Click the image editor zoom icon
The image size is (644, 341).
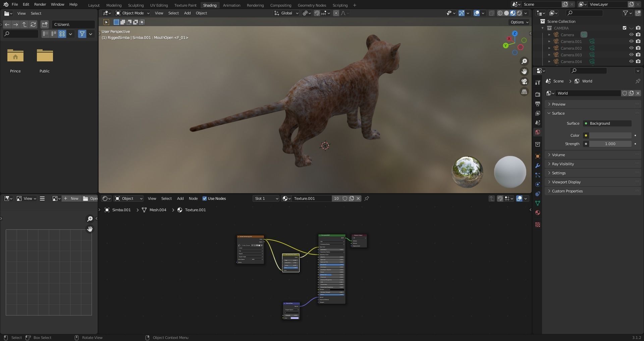[x=90, y=219]
